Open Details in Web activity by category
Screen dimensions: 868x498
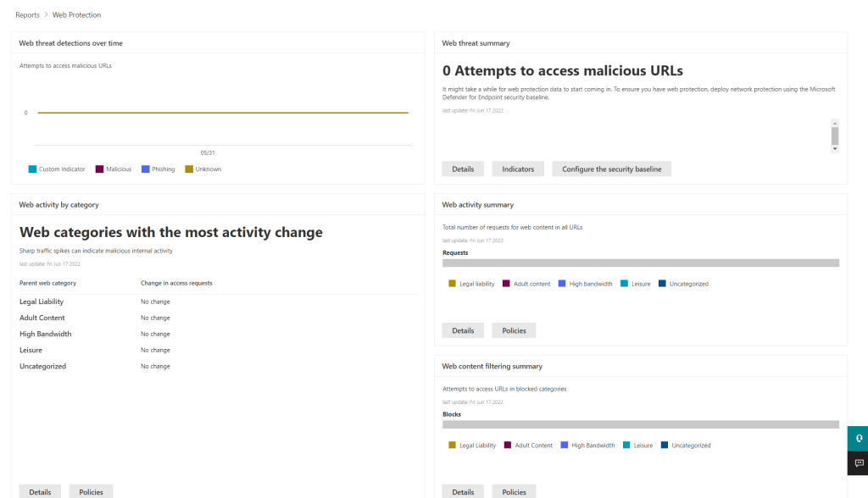pos(40,491)
